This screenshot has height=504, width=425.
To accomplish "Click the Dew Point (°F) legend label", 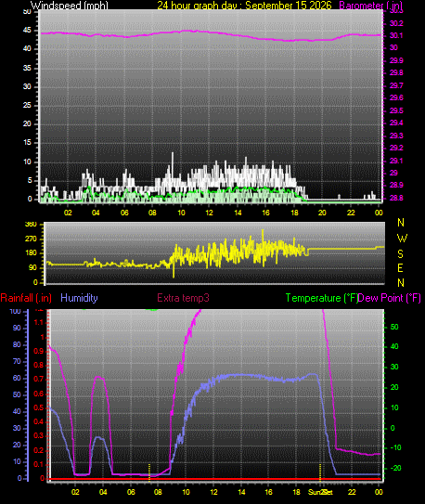I will click(390, 298).
